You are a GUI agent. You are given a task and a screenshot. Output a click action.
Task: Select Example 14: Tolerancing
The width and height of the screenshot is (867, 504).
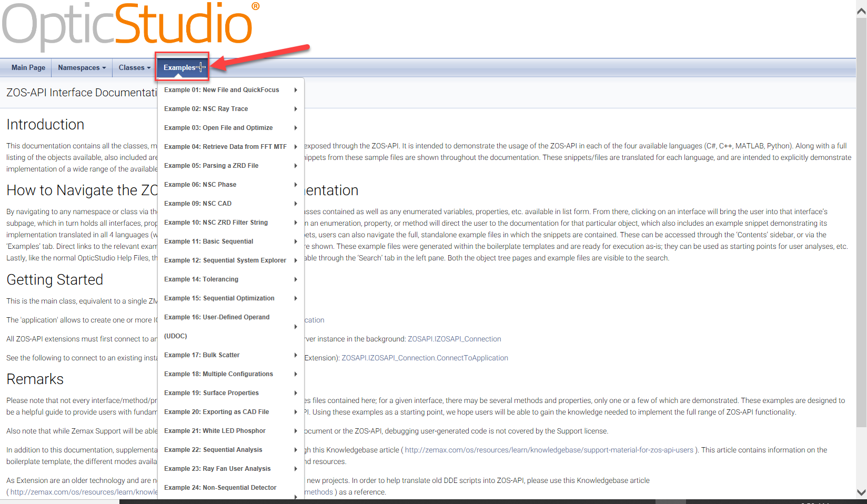coord(231,279)
